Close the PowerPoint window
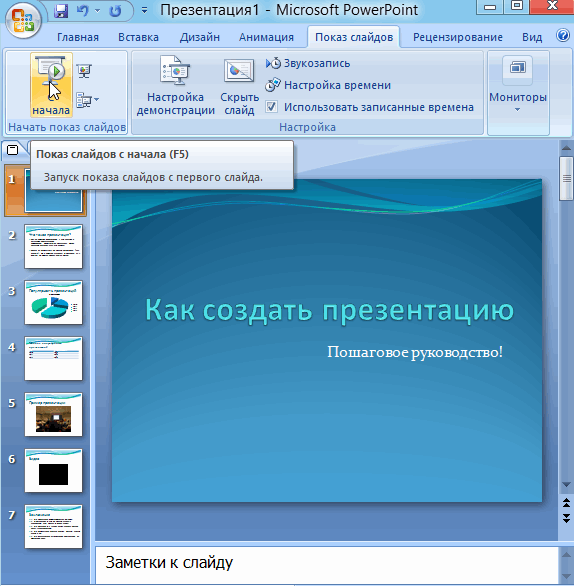This screenshot has height=586, width=574. [x=552, y=7]
